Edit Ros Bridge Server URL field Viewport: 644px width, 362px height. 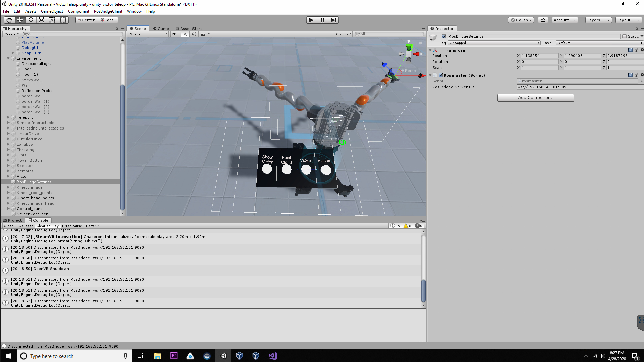[x=580, y=87]
